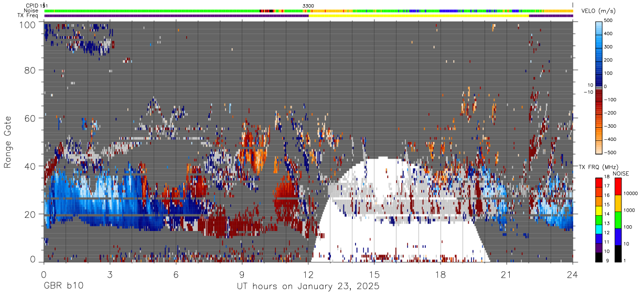Image resolution: width=644 pixels, height=297 pixels.
Task: Click the y-axis tick label '100'
Action: (x=28, y=25)
